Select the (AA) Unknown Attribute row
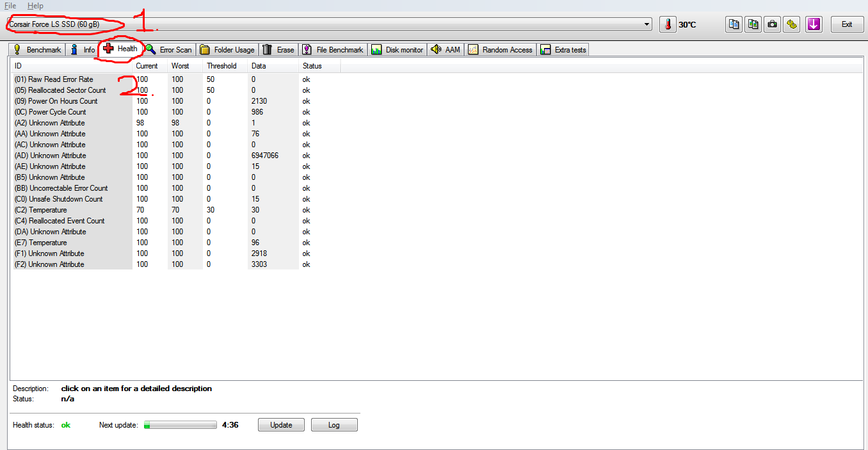 click(176, 134)
